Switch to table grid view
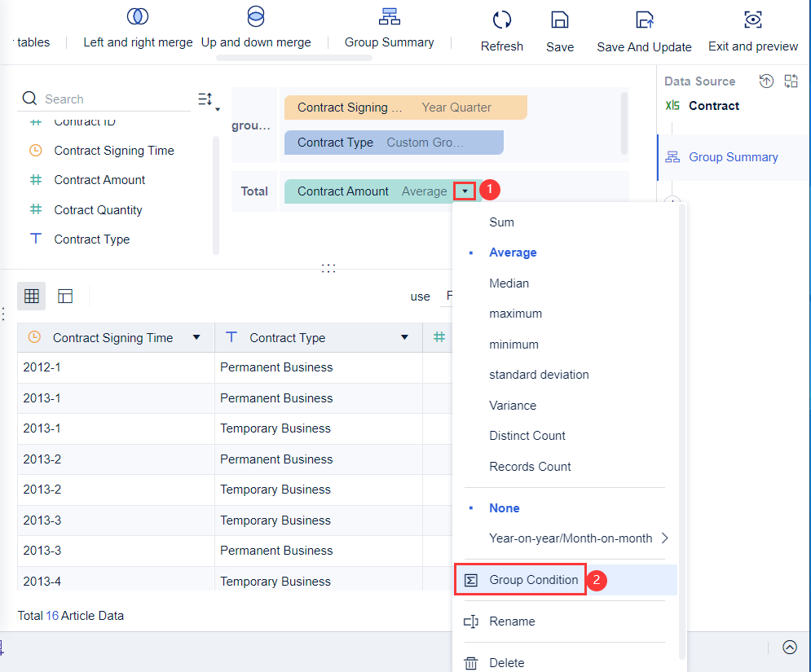This screenshot has height=672, width=811. click(x=32, y=296)
